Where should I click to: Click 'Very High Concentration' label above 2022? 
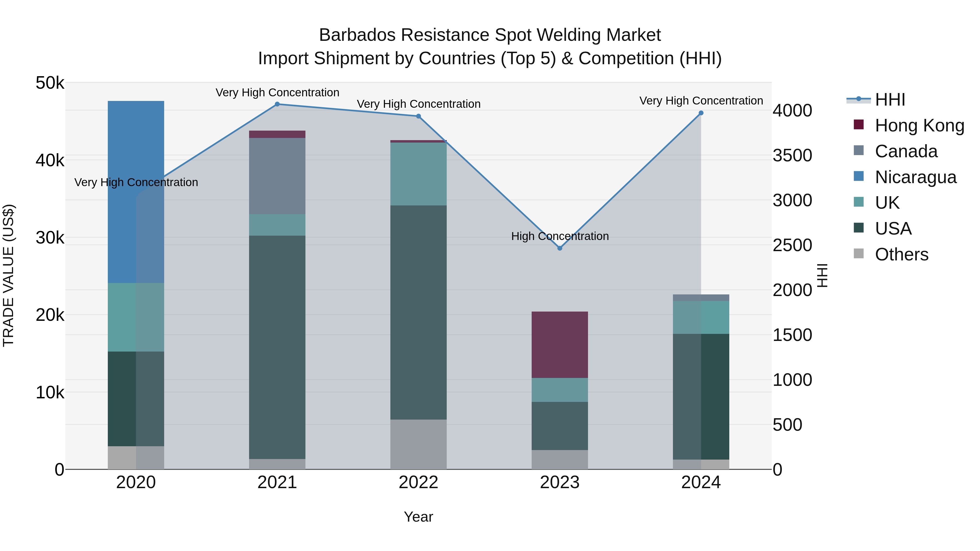418,104
